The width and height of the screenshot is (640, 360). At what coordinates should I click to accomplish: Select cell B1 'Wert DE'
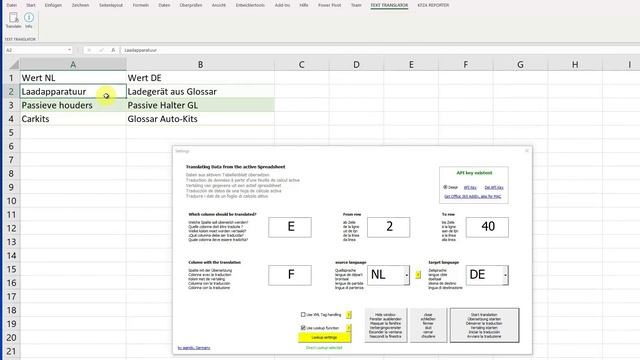(200, 78)
